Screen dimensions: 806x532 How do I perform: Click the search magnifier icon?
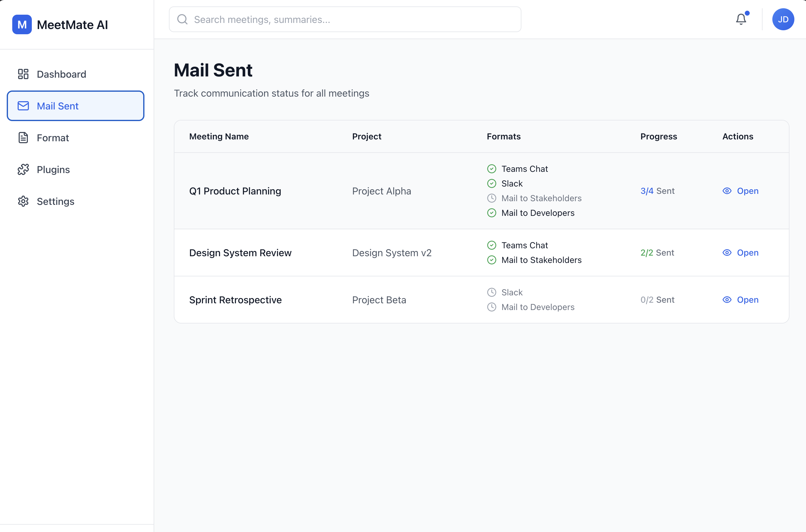(182, 19)
